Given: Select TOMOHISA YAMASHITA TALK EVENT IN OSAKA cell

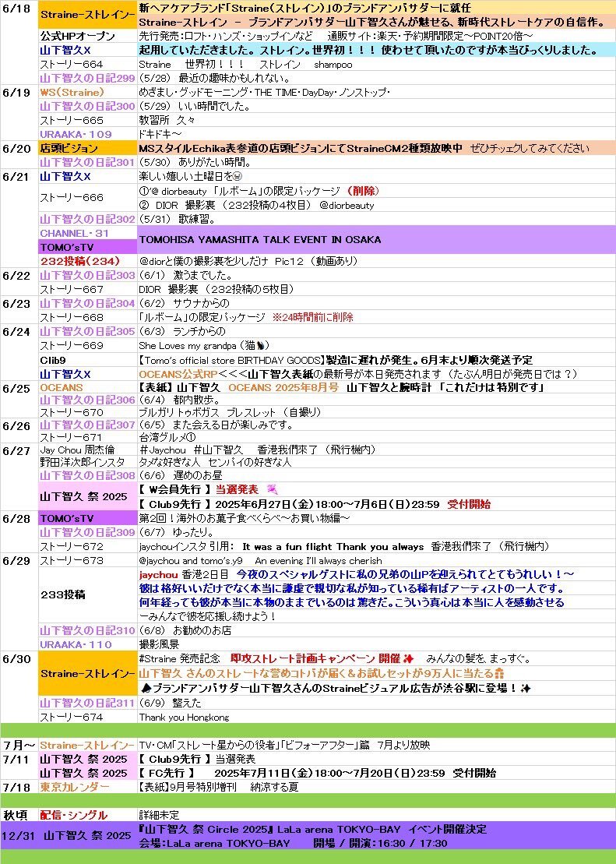Looking at the screenshot, I should coord(376,240).
